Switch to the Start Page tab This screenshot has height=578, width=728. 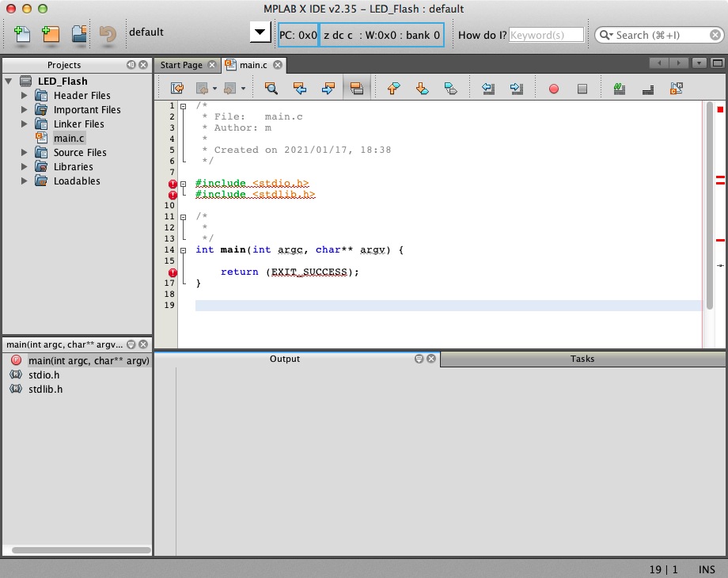tap(181, 65)
